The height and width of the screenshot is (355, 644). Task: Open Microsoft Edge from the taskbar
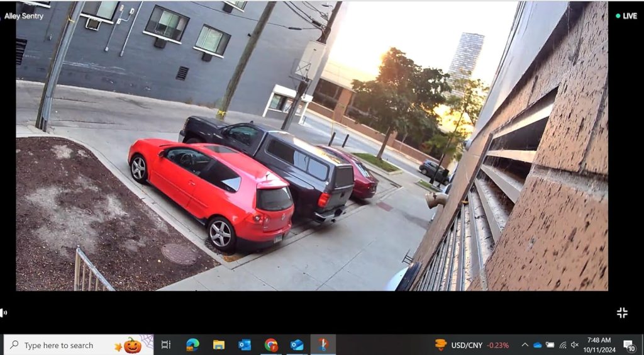[x=192, y=345]
